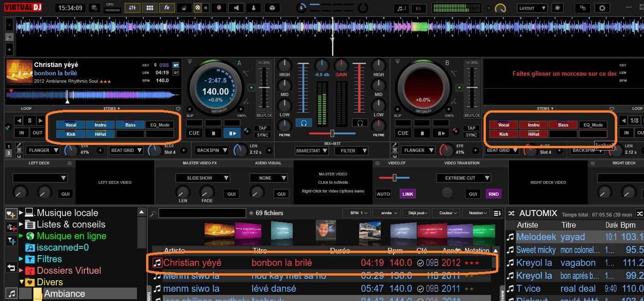
Task: Open the left deck FLANGER effect dropdown
Action: [43, 150]
